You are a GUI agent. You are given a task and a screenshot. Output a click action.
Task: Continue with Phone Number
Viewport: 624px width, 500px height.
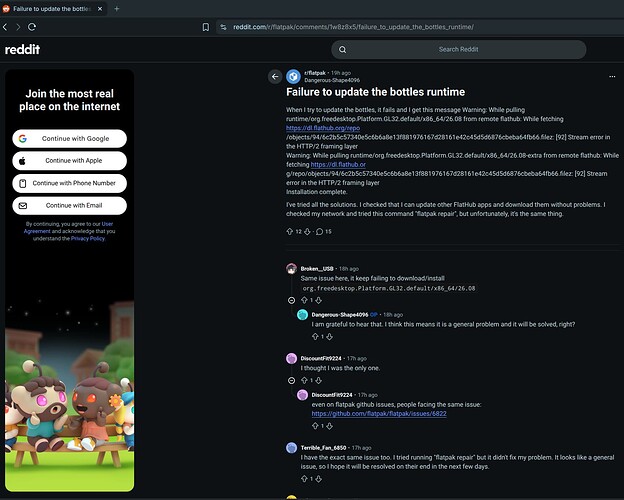click(70, 183)
